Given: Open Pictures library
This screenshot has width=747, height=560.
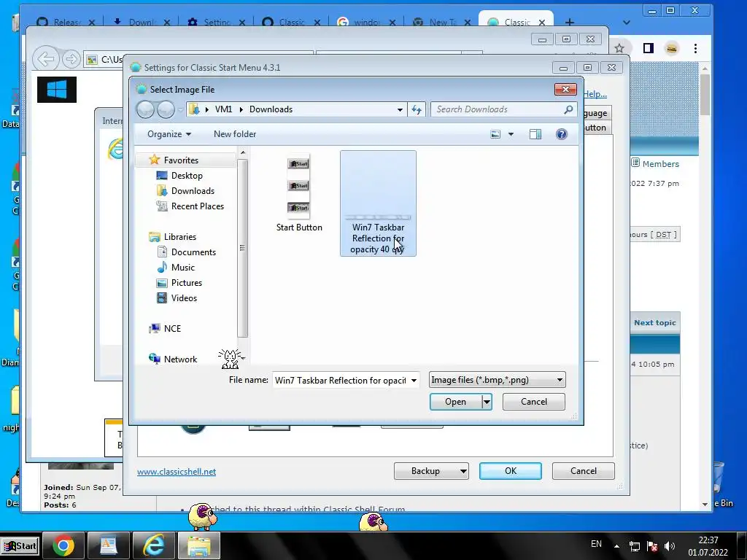Looking at the screenshot, I should click(x=186, y=282).
